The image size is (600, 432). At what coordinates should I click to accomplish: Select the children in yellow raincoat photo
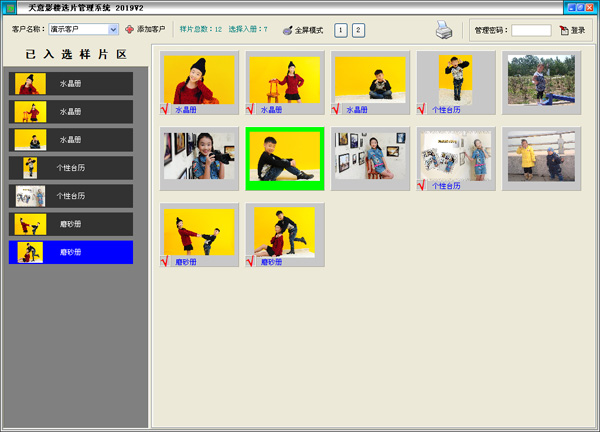click(x=540, y=156)
